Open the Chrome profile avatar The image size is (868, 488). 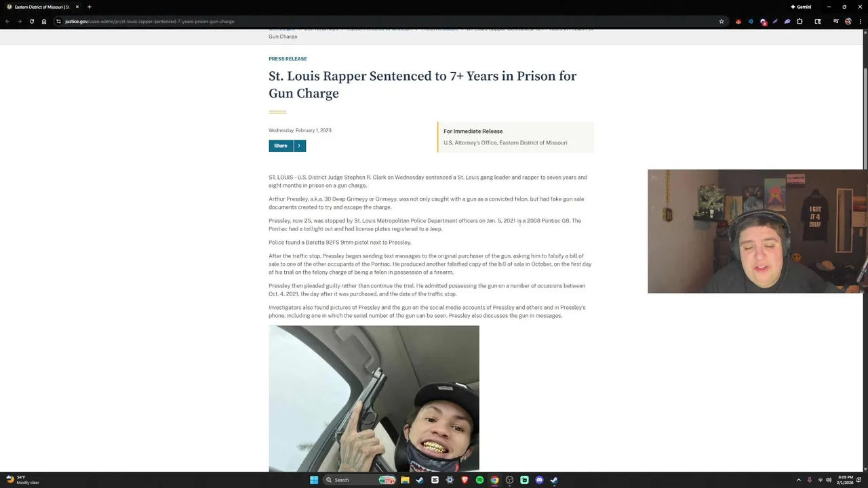(848, 21)
